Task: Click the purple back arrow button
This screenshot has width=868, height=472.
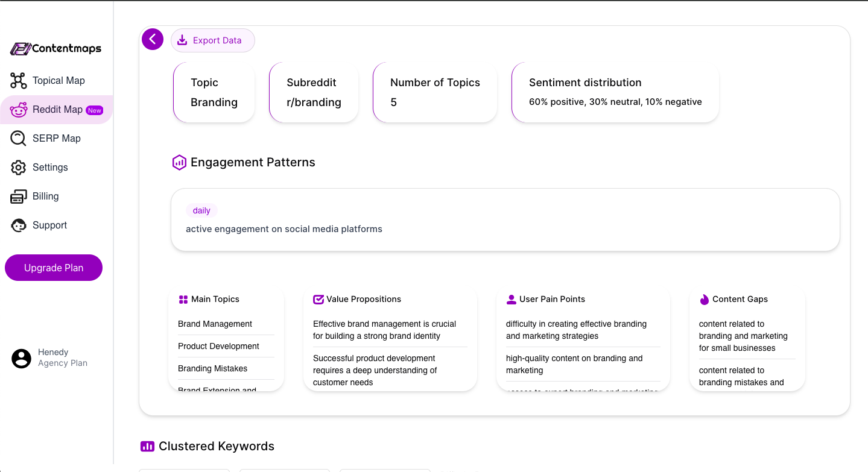Action: 153,39
